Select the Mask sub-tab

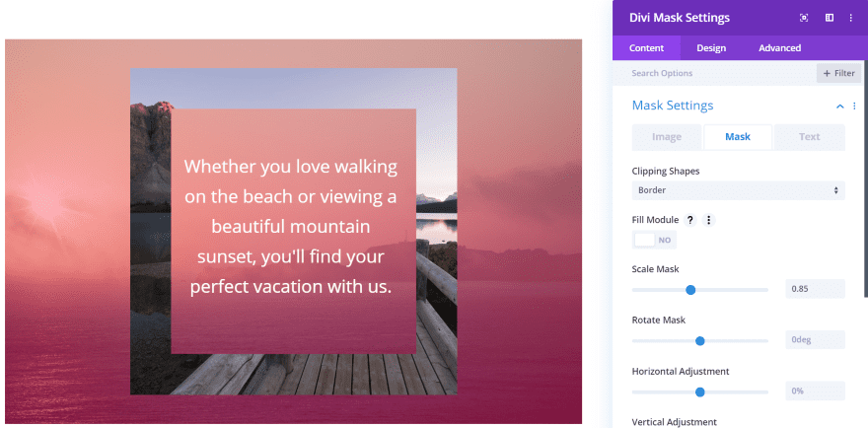738,137
